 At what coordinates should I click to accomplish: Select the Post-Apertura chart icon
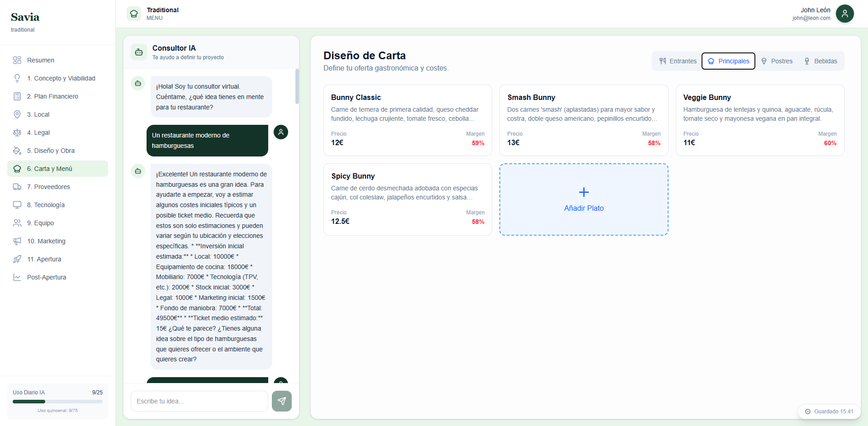pos(17,277)
